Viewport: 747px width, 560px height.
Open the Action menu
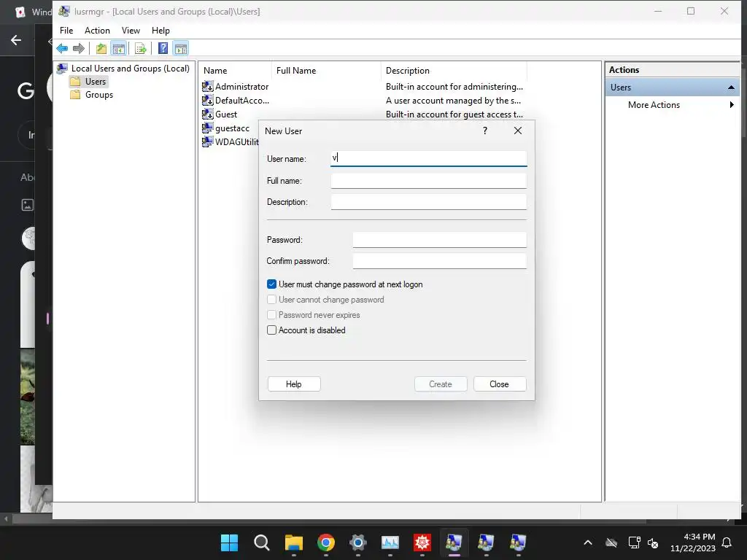(97, 31)
